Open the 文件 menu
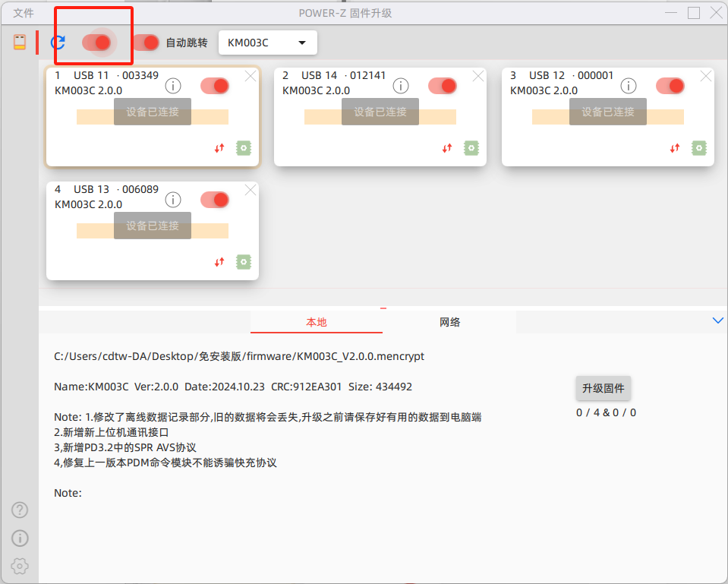The image size is (728, 584). 23,12
